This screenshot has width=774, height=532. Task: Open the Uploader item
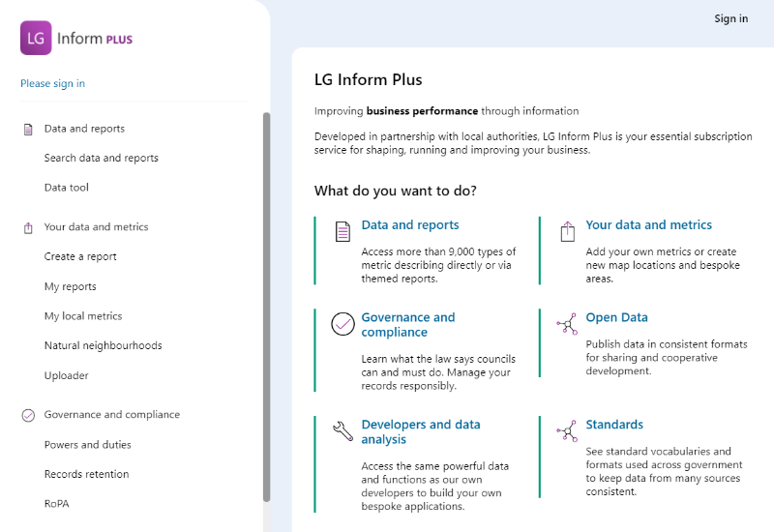(x=66, y=375)
